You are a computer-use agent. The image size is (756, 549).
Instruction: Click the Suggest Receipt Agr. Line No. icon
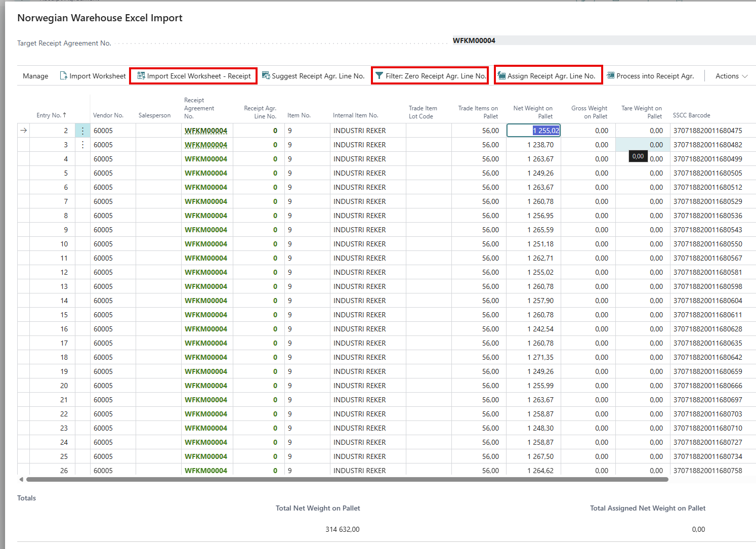coord(266,76)
